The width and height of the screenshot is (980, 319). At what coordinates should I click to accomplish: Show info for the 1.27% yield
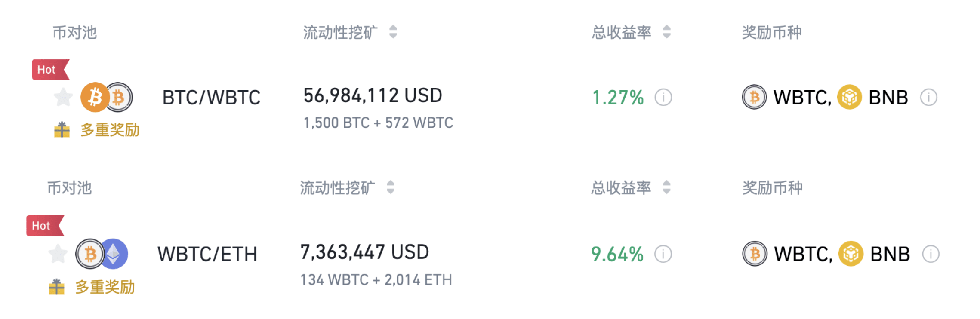coord(663,98)
